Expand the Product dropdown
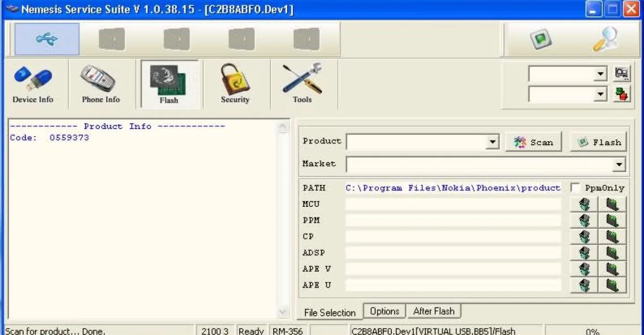644x335 pixels. coord(492,142)
